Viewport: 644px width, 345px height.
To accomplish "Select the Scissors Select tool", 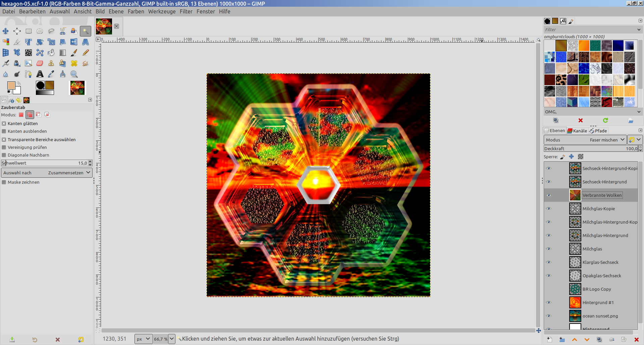I will point(63,31).
